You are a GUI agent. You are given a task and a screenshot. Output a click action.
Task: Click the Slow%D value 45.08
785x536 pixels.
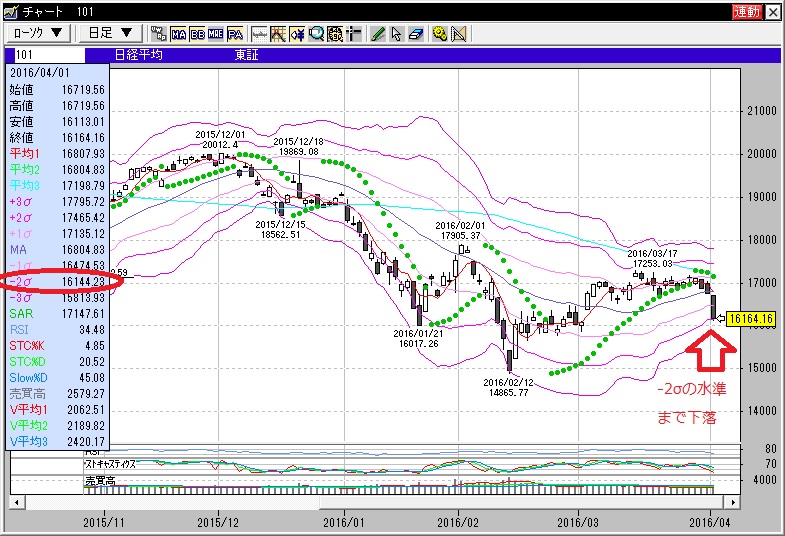pos(92,378)
